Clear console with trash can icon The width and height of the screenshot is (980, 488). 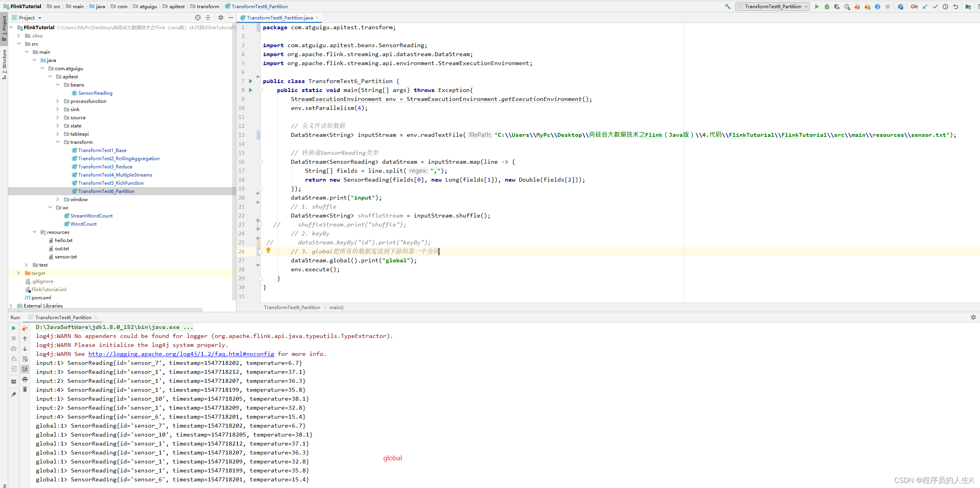(25, 389)
